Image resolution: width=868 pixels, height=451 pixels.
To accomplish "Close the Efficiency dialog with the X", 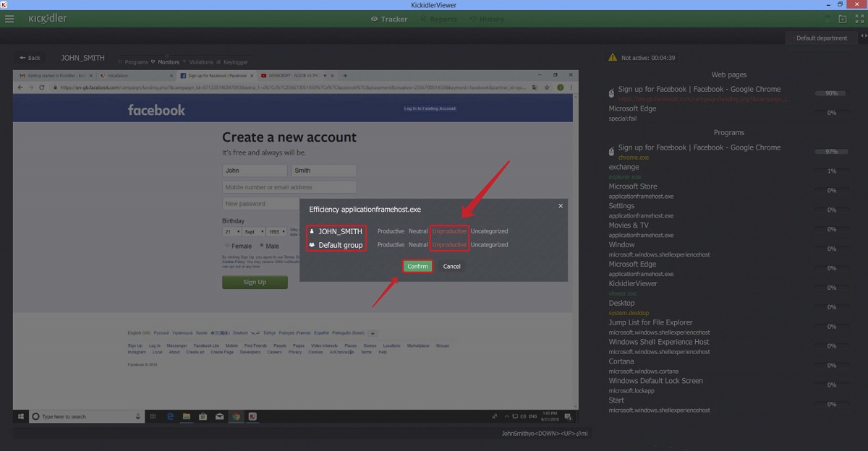I will point(560,206).
